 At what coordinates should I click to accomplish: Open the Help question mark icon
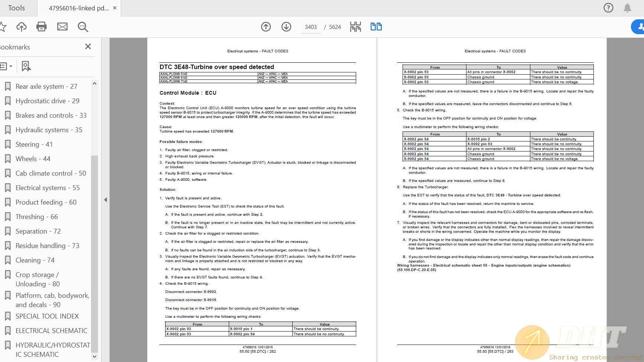click(x=608, y=8)
